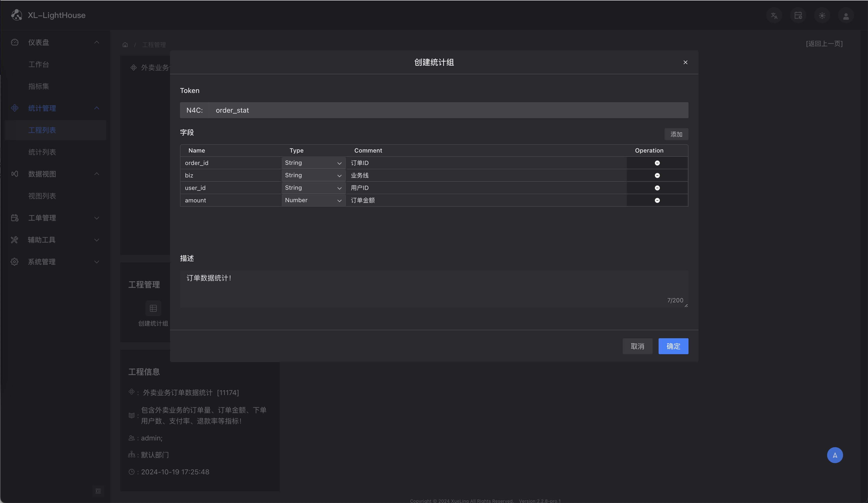The height and width of the screenshot is (503, 868).
Task: Expand the 系统管理 menu chevron
Action: pos(97,262)
